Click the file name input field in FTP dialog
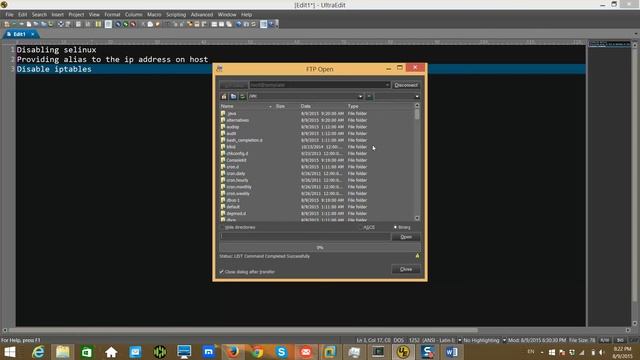Viewport: 640px width, 360px height. point(305,237)
